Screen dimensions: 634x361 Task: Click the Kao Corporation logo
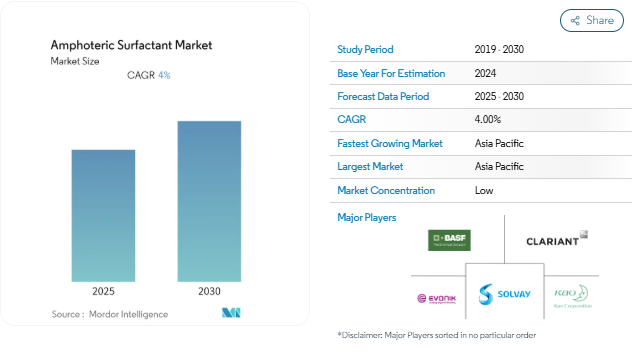point(572,296)
